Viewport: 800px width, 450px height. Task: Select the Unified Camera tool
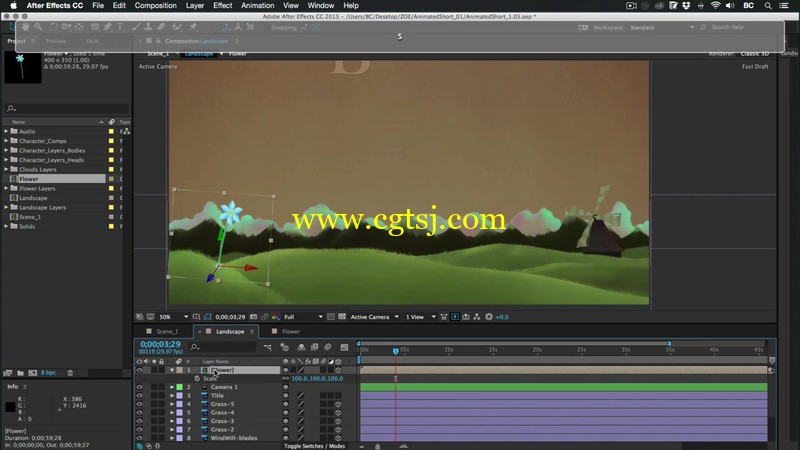66,27
